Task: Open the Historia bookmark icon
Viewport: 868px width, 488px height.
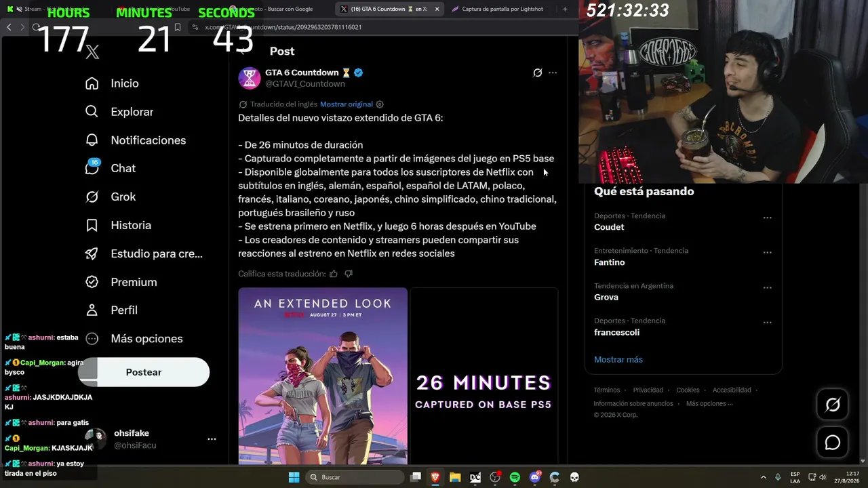Action: tap(92, 225)
